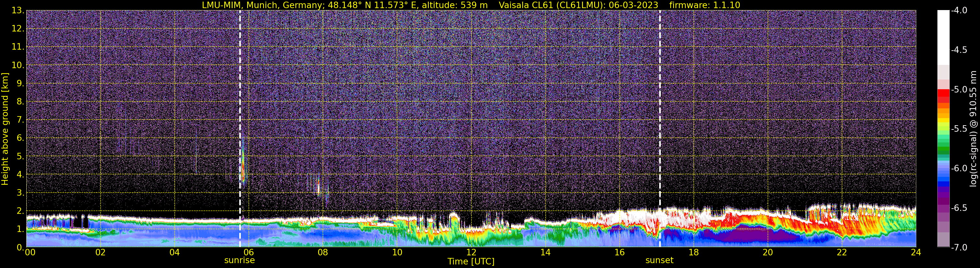Click the 'sunrise' label below the time axis
Screen dimensions: 980x268
click(x=239, y=261)
